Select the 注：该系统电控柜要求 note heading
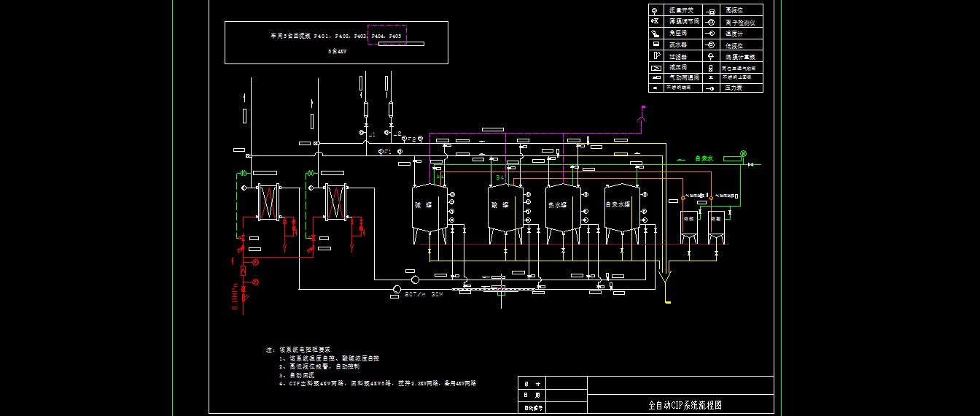 (299, 350)
